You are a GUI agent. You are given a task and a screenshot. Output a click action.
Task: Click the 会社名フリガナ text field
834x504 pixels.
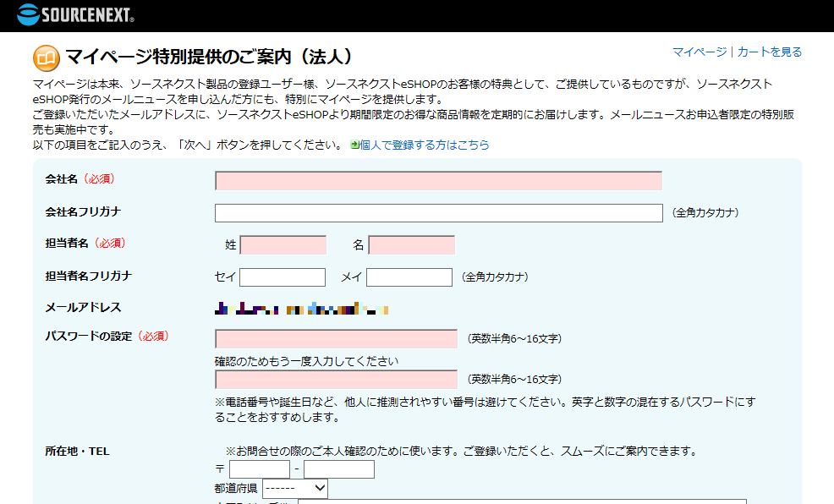[x=438, y=213]
